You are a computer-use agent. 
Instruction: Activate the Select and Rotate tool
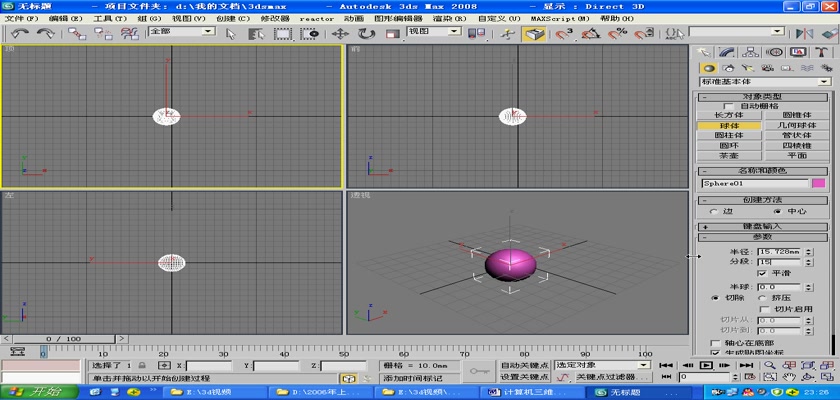(x=366, y=34)
